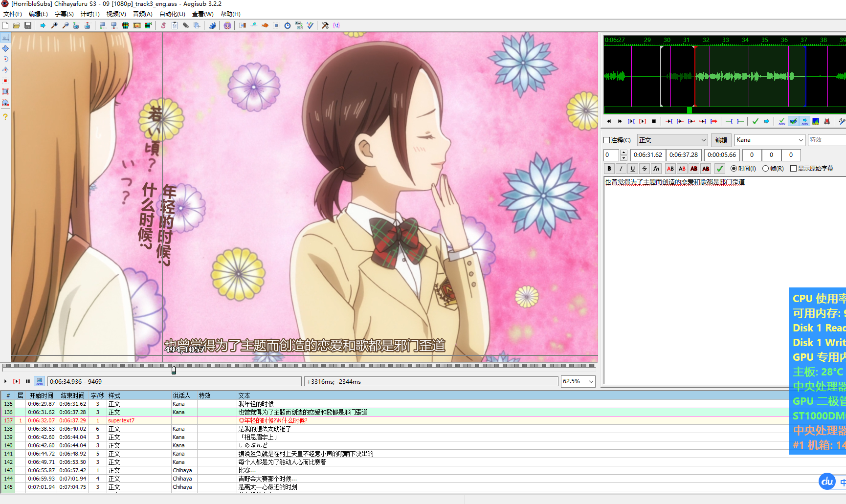Screen dimensions: 846x504
Task: Select subtitle row 141 in the grid
Action: pos(423,454)
